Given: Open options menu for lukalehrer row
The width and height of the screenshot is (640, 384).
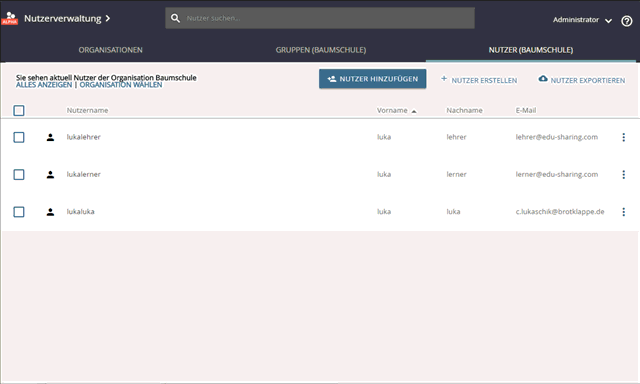Looking at the screenshot, I should 623,137.
